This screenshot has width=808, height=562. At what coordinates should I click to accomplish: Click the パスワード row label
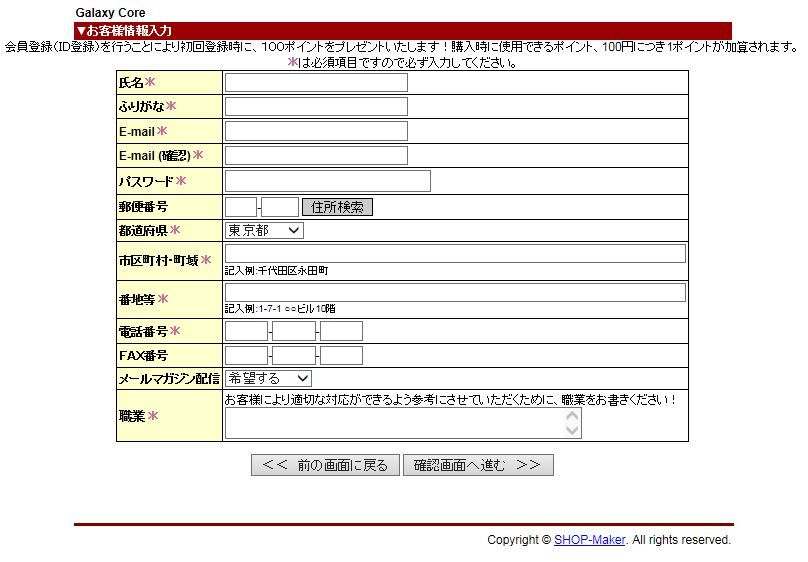[x=146, y=182]
